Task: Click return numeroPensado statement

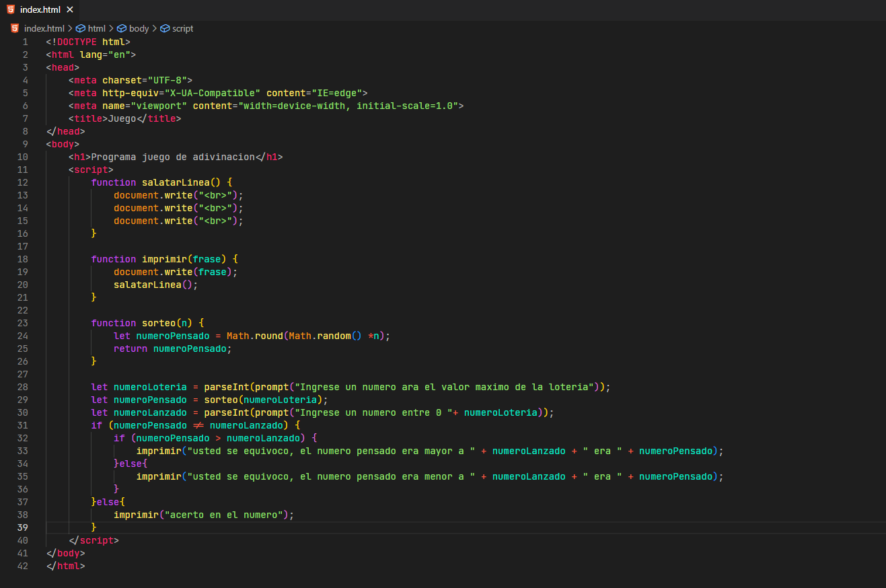Action: (173, 348)
